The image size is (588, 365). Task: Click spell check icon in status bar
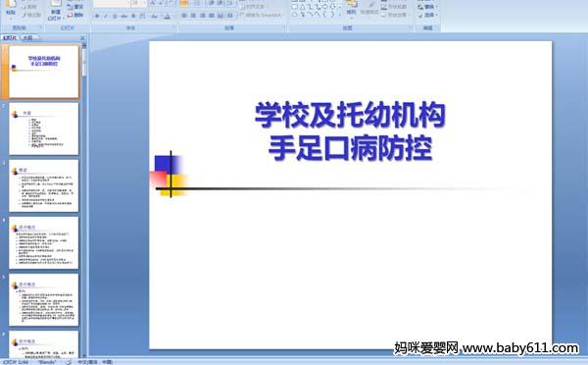click(69, 362)
